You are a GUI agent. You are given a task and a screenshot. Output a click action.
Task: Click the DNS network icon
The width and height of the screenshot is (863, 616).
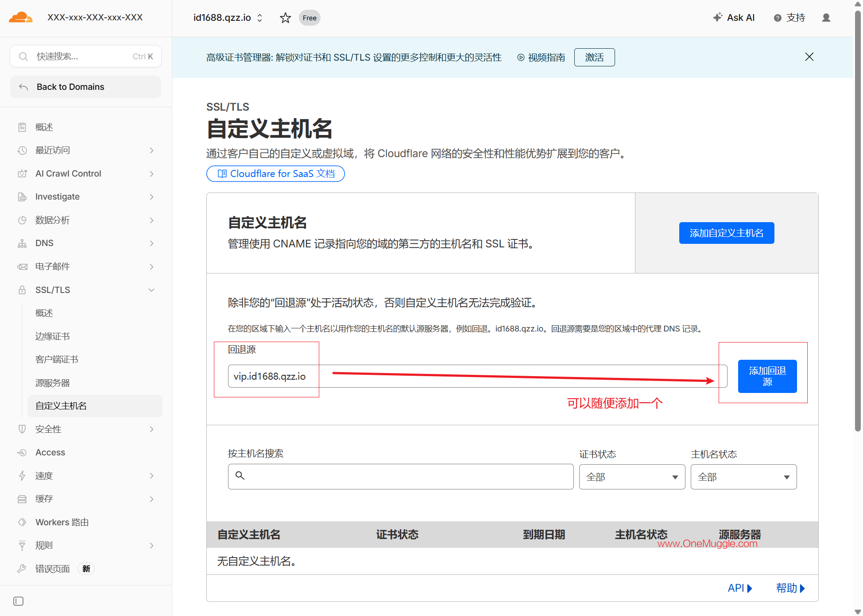[x=22, y=243]
